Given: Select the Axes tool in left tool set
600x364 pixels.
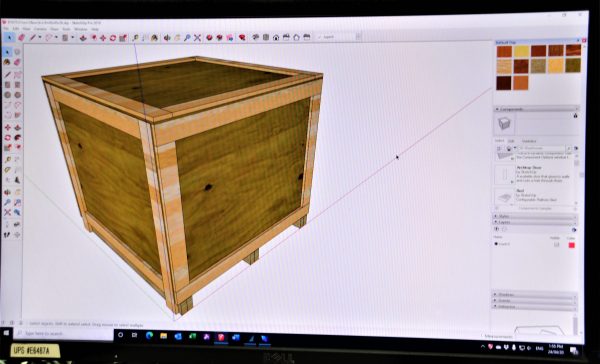Looking at the screenshot, I should 7,180.
